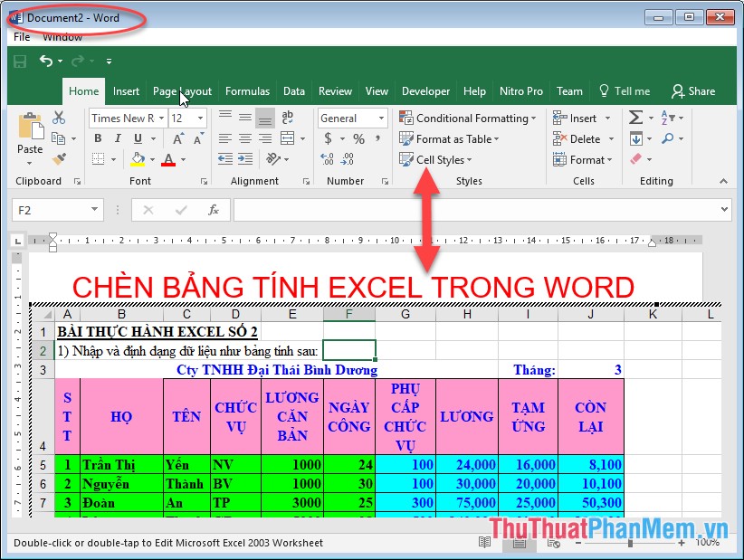Click Increase Indent icon

(x=245, y=159)
